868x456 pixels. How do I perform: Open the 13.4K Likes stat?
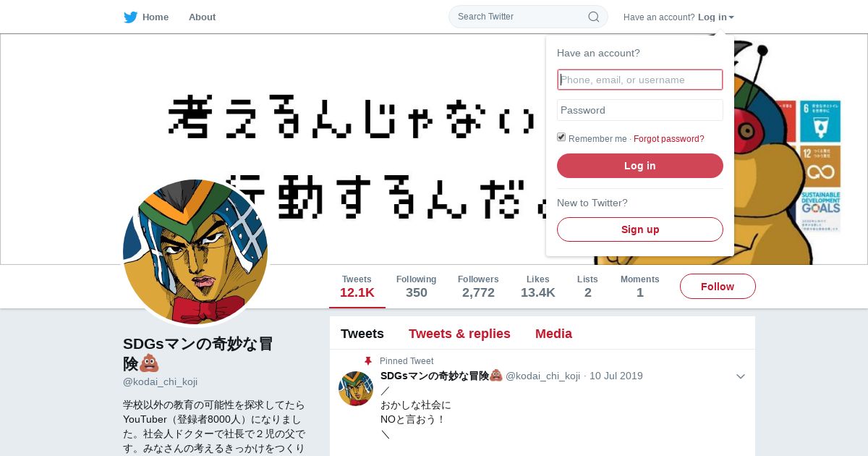click(x=538, y=287)
